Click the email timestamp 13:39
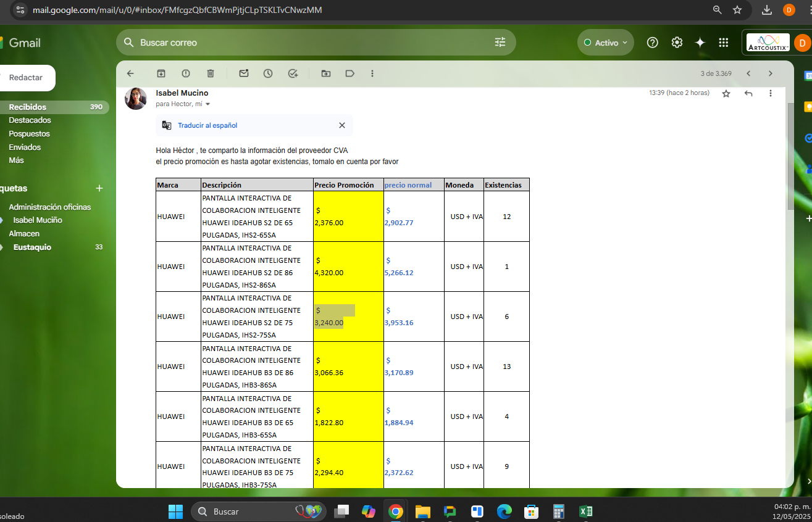 tap(679, 93)
